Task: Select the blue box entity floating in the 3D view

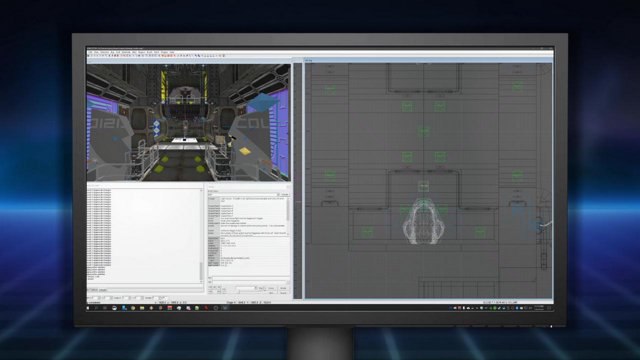Action: pyautogui.click(x=262, y=102)
